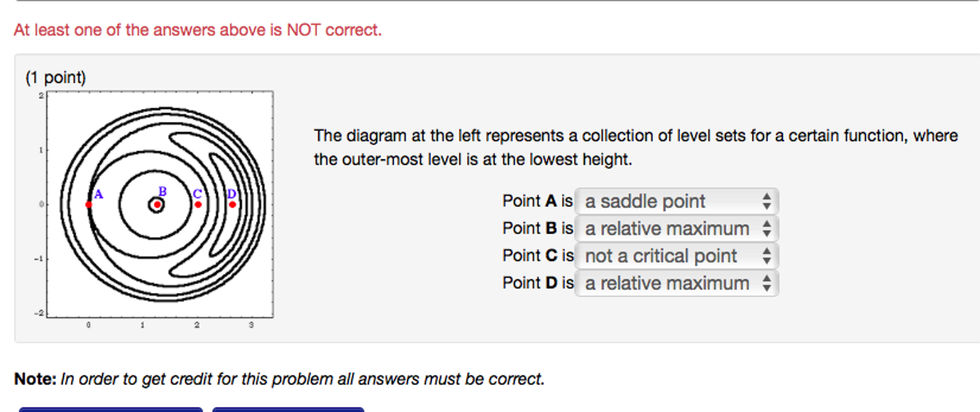Open the Point D answer dropdown
980x412 pixels.
tap(676, 283)
